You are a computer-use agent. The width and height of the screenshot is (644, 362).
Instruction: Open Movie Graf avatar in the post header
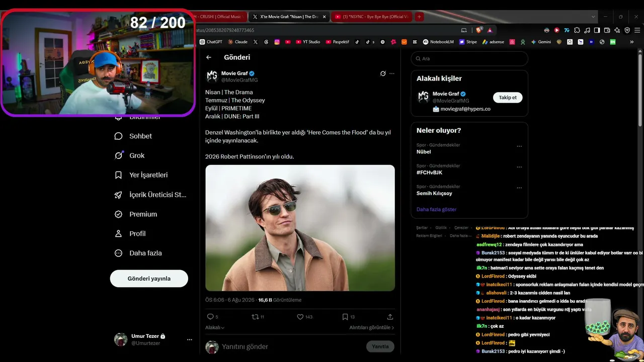212,76
